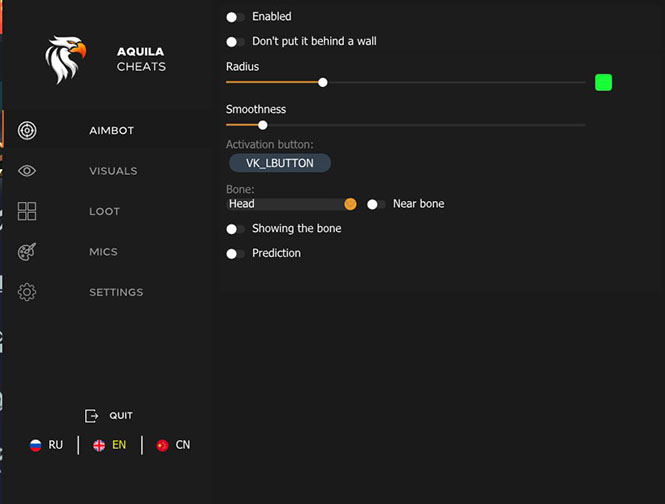Open the green color swatch
The image size is (665, 504).
603,82
